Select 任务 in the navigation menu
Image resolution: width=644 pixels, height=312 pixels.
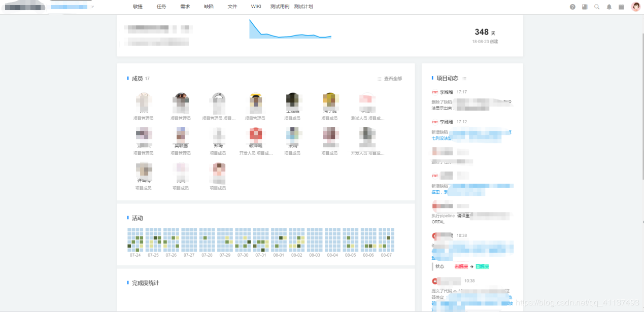tap(161, 7)
